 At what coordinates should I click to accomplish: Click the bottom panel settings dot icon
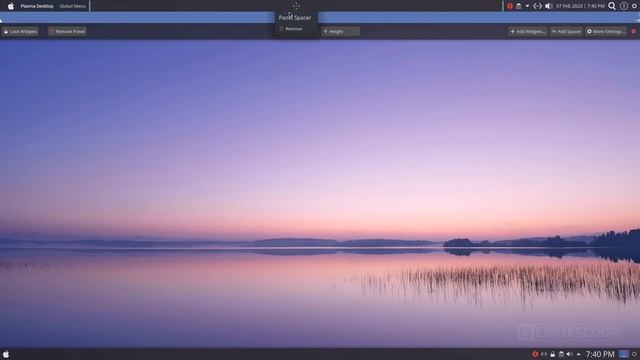point(634,354)
